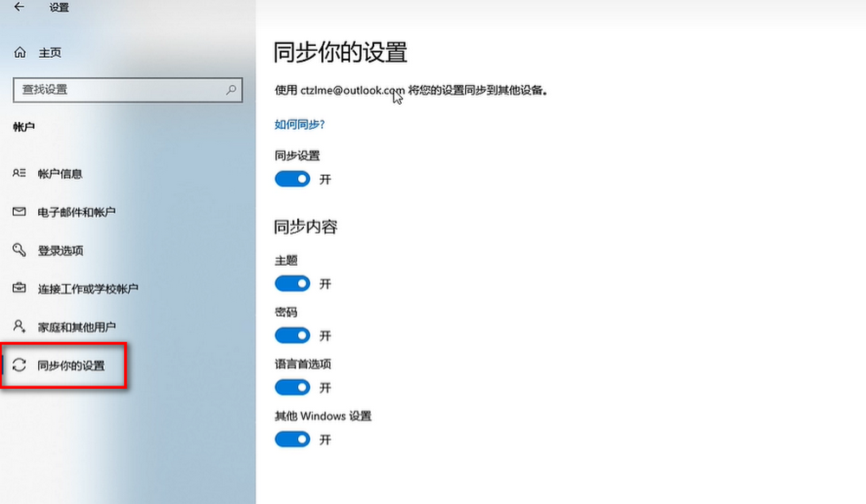
Task: Toggle 语言首选项 sync off
Action: [x=292, y=387]
